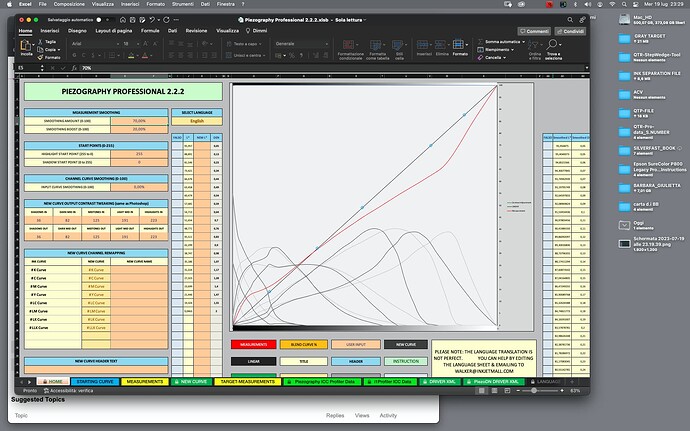Click the Home icon in Excel title bar
The image size is (690, 431).
tap(123, 20)
